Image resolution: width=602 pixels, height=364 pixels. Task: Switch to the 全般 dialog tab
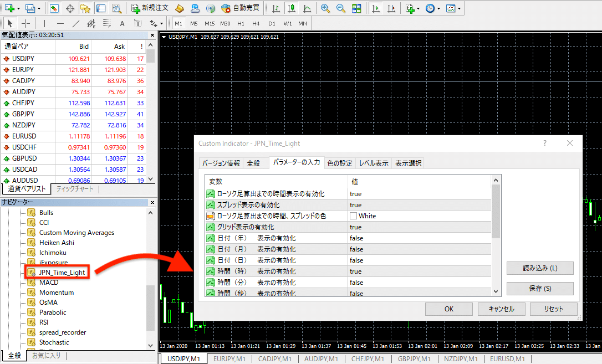pos(253,163)
